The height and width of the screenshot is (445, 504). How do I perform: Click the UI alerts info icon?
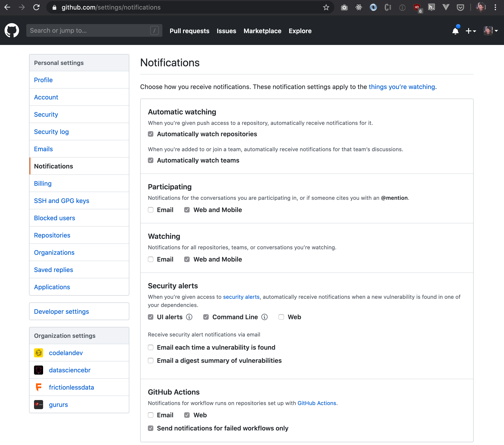click(189, 317)
